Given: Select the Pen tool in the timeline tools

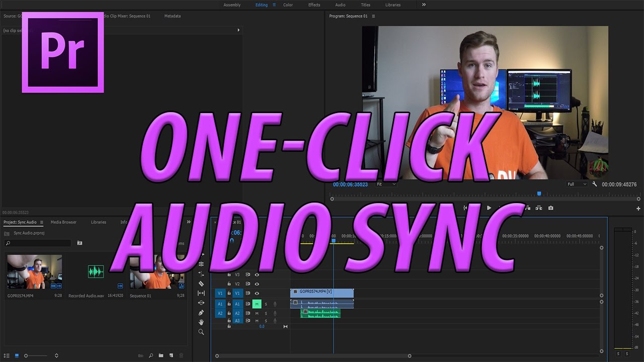Looking at the screenshot, I should tap(201, 313).
